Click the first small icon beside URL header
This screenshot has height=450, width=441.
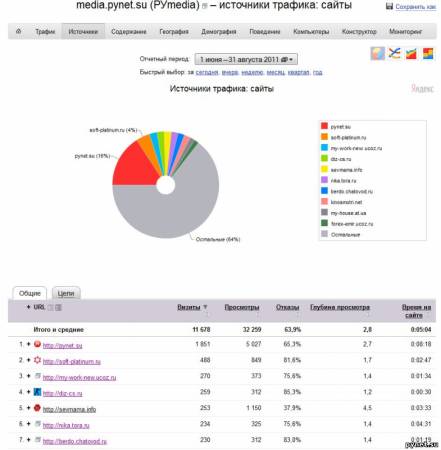point(50,307)
